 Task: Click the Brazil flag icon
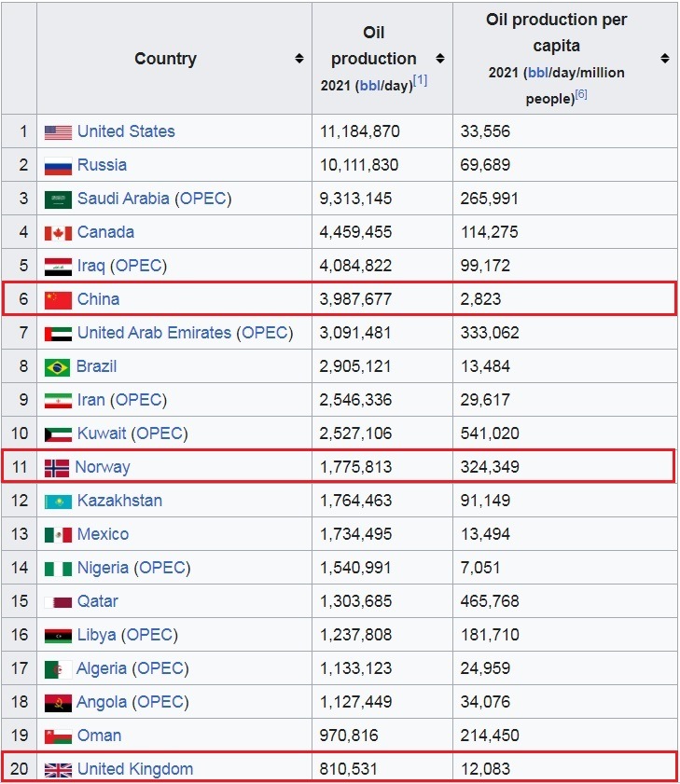58,367
